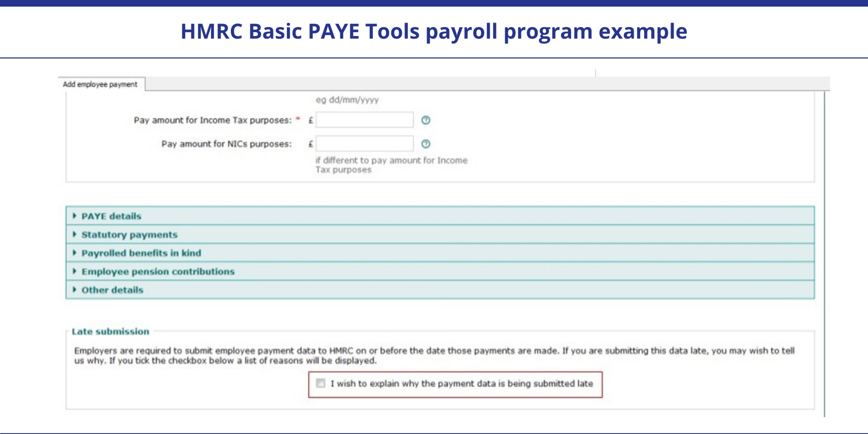The image size is (868, 434).
Task: Open help beside Pay amount for Income Tax
Action: coord(426,120)
